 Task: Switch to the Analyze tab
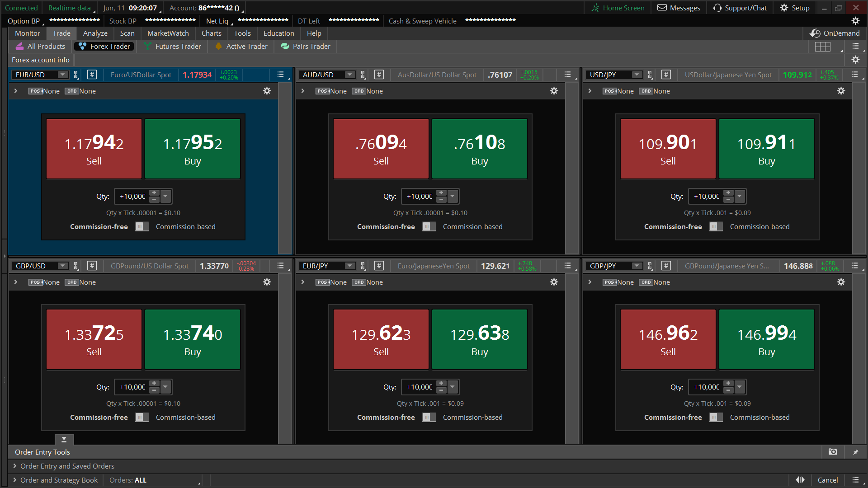[95, 33]
